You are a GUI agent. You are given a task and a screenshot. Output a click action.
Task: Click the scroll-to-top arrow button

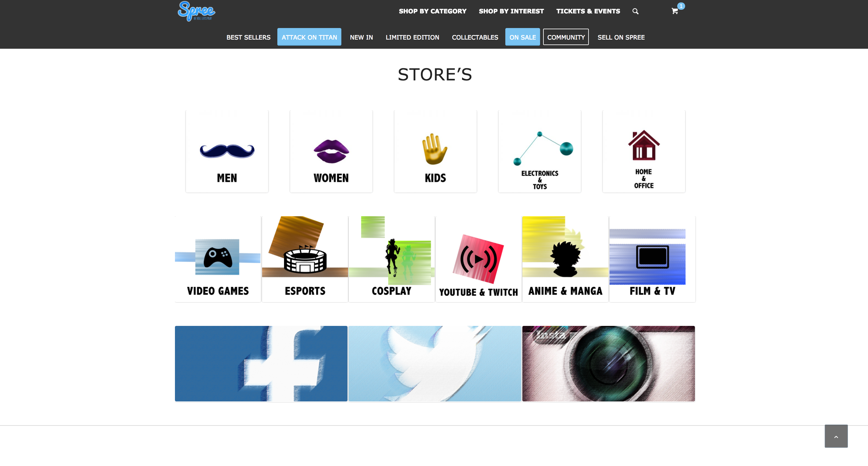click(836, 436)
